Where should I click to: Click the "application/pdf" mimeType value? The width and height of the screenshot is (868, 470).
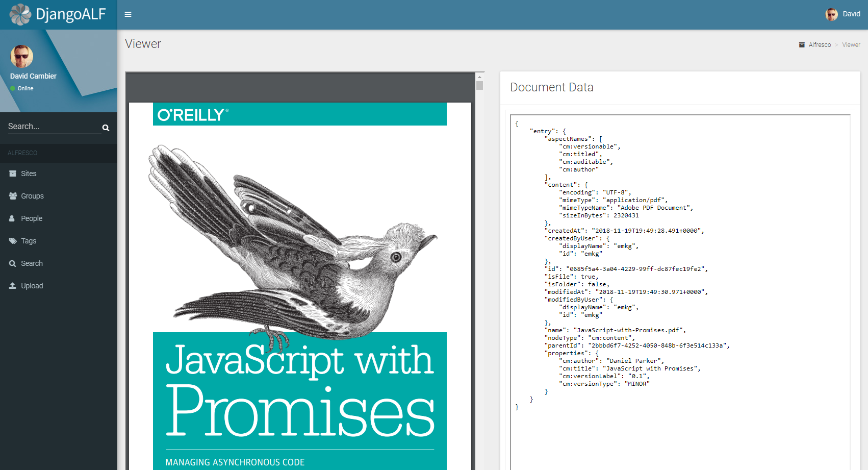pos(635,200)
